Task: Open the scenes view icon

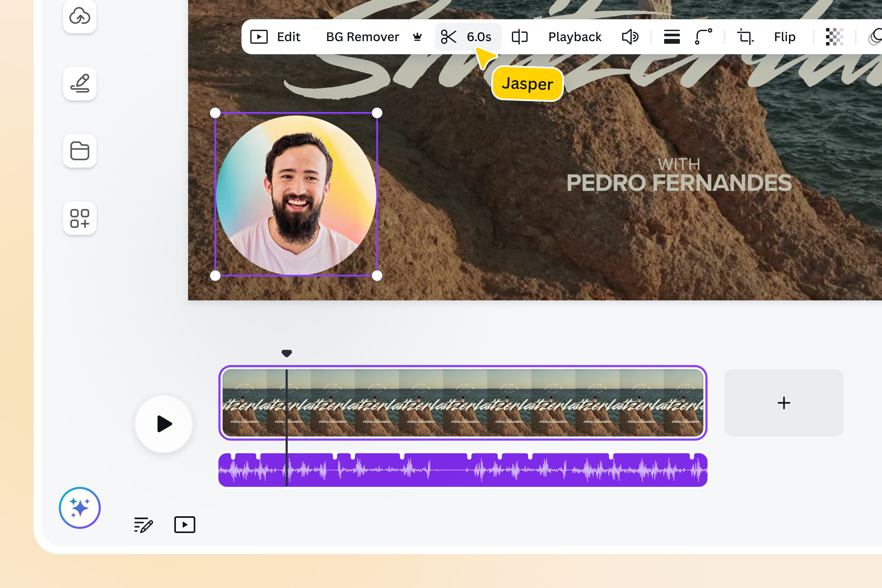Action: pos(184,525)
